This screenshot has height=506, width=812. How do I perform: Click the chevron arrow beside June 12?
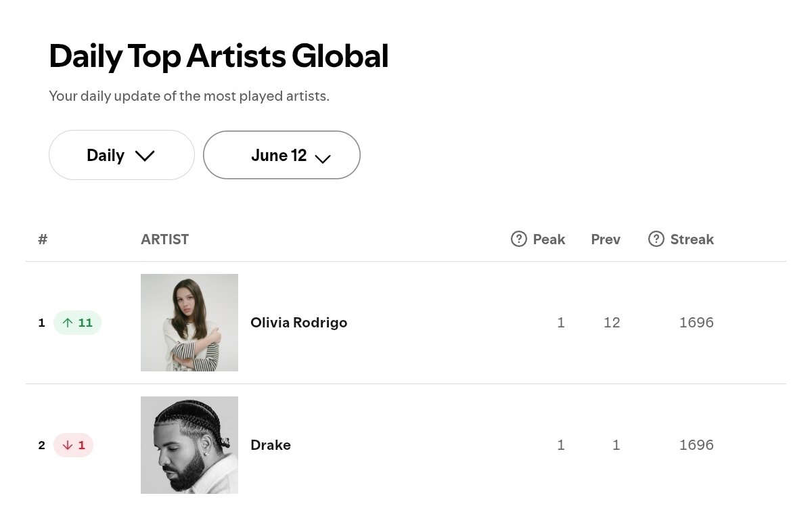pos(323,159)
